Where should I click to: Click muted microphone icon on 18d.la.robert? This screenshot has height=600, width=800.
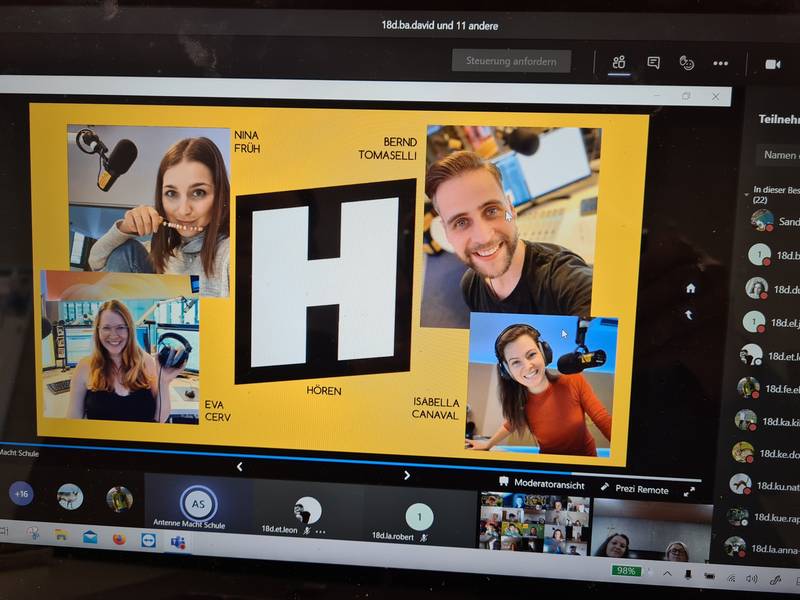coord(423,537)
